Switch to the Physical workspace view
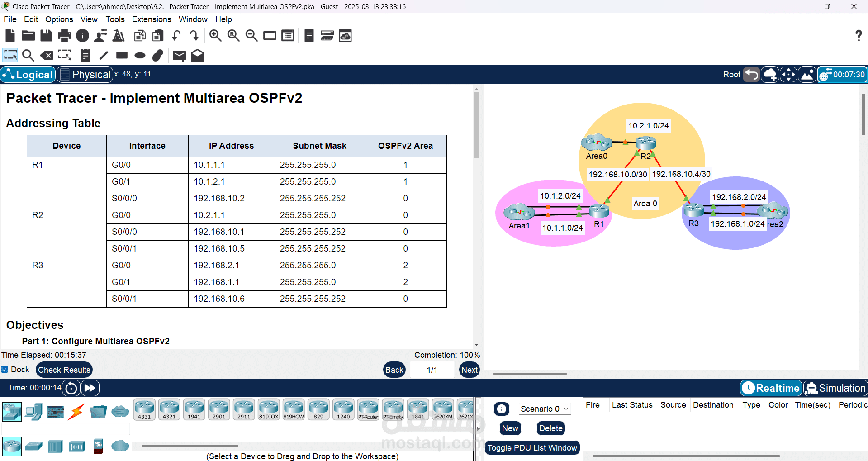Image resolution: width=868 pixels, height=461 pixels. [x=85, y=75]
